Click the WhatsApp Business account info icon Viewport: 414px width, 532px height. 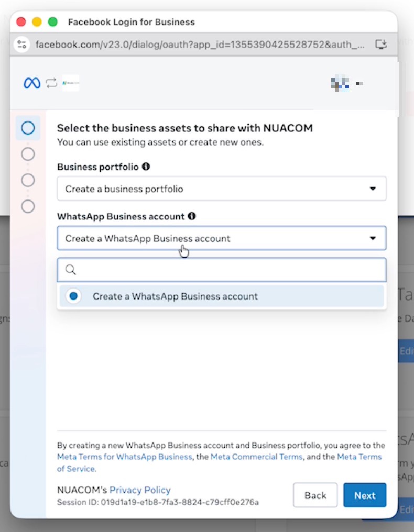click(x=192, y=216)
